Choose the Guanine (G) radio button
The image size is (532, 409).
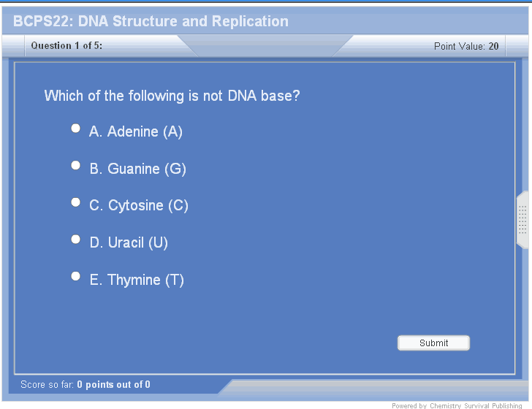point(75,166)
